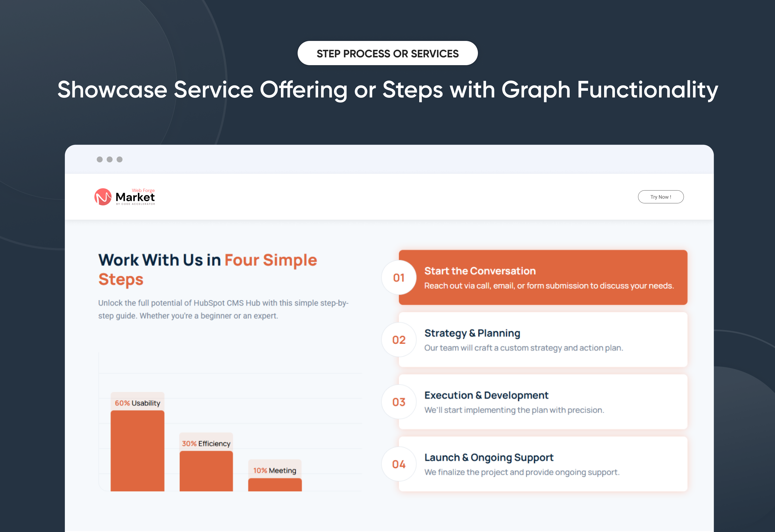Select the step 01 circle icon

click(399, 278)
